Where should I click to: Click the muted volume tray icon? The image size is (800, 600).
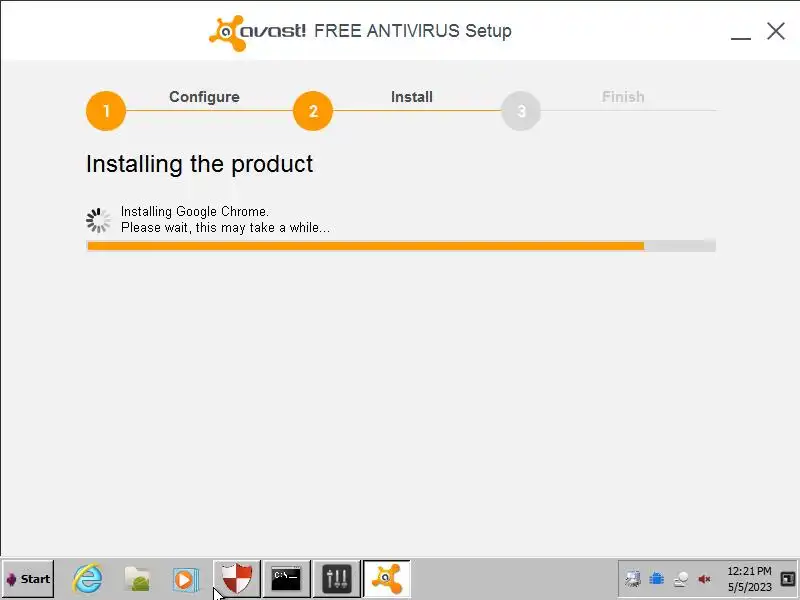tap(705, 579)
